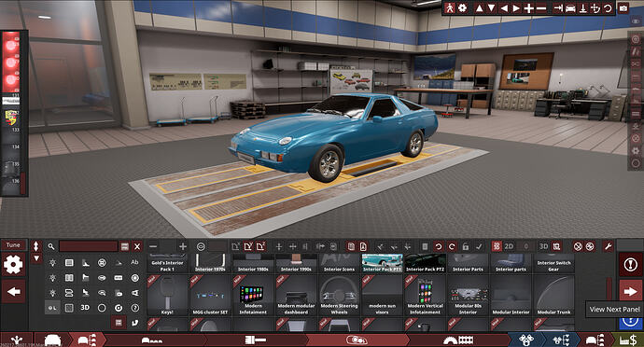Image resolution: width=644 pixels, height=347 pixels.
Task: Expand panel height with up-down arrow
Action: point(36,246)
